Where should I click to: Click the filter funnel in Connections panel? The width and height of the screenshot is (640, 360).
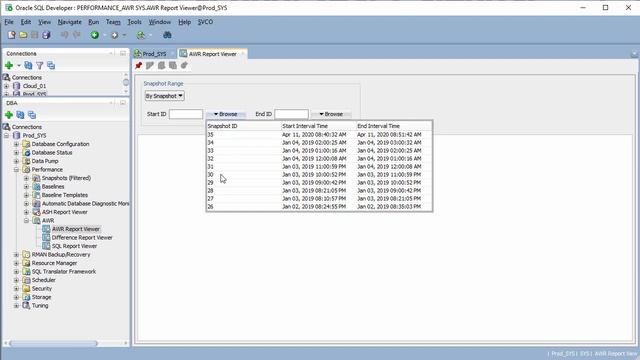(40, 65)
